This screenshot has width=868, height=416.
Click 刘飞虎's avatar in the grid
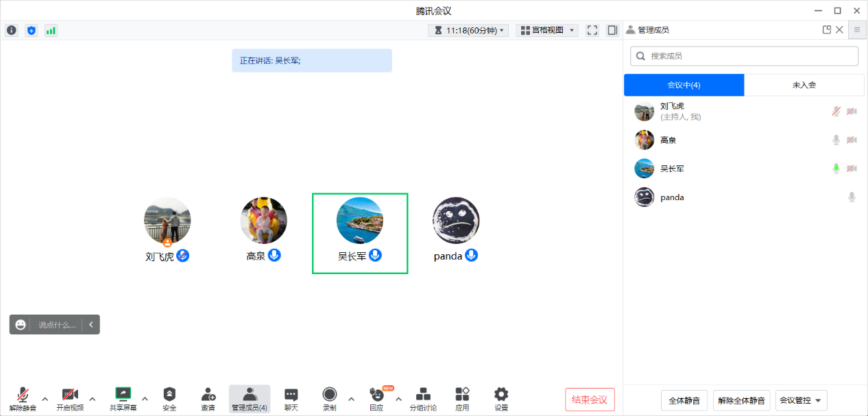pyautogui.click(x=167, y=221)
